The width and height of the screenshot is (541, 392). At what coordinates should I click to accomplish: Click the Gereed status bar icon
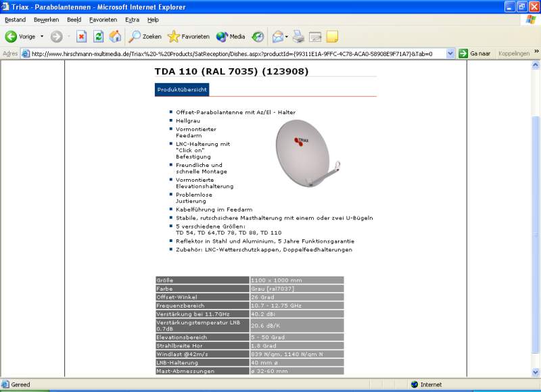(5, 385)
